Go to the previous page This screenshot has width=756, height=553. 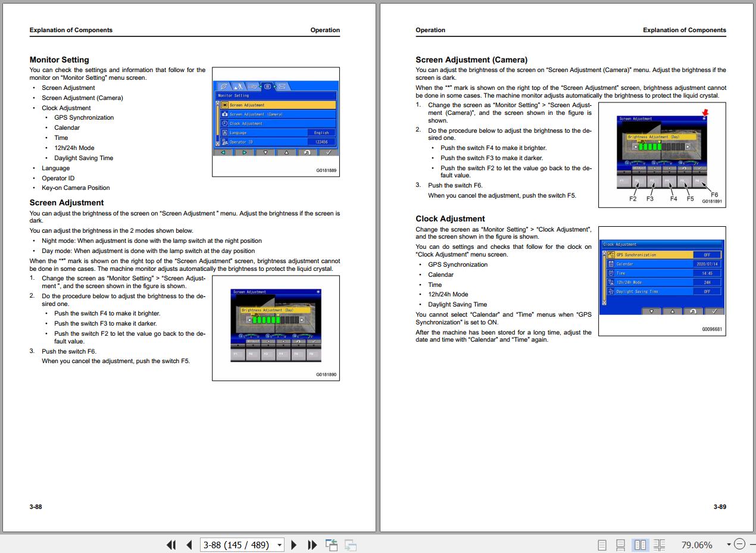pyautogui.click(x=189, y=545)
